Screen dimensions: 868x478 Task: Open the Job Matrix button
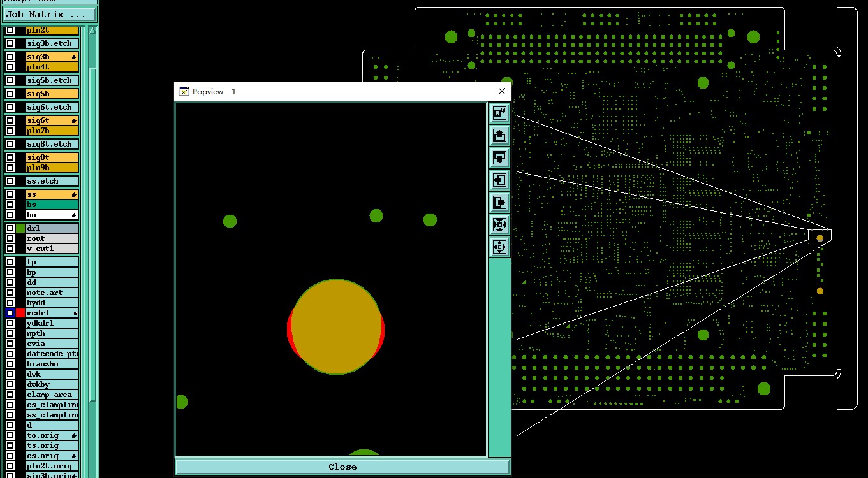pos(49,14)
